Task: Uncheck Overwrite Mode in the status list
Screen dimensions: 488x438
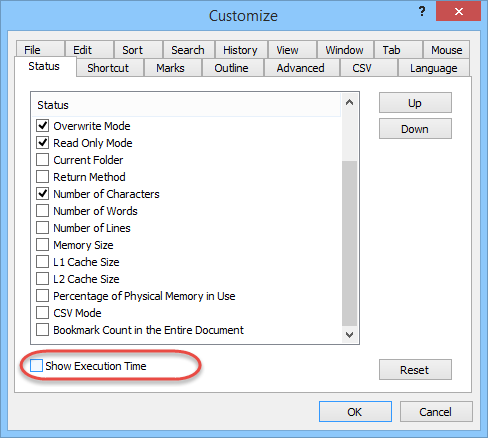Action: pyautogui.click(x=43, y=126)
